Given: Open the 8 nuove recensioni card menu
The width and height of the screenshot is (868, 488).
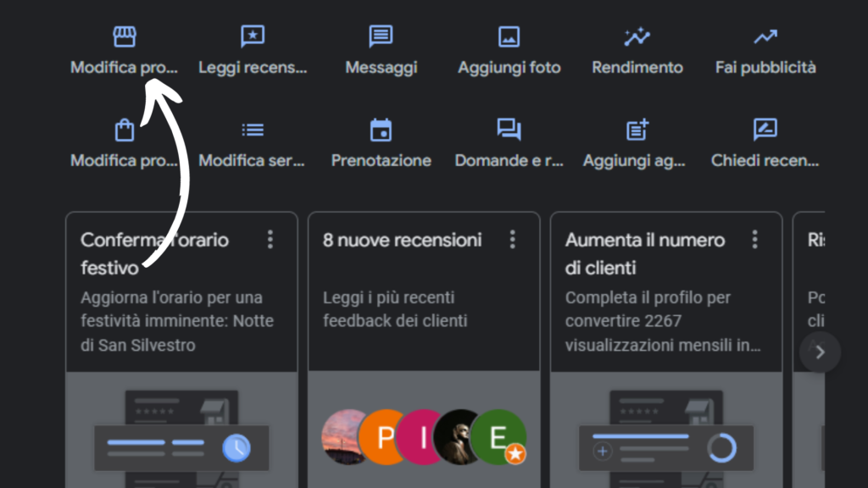Looking at the screenshot, I should (512, 240).
